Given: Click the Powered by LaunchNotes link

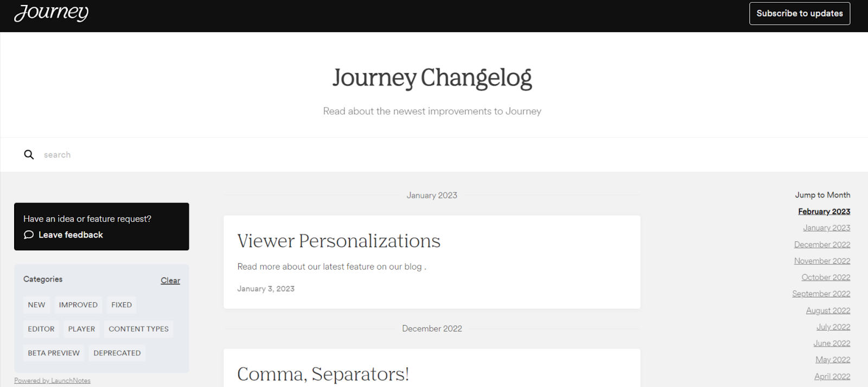Looking at the screenshot, I should click(52, 380).
